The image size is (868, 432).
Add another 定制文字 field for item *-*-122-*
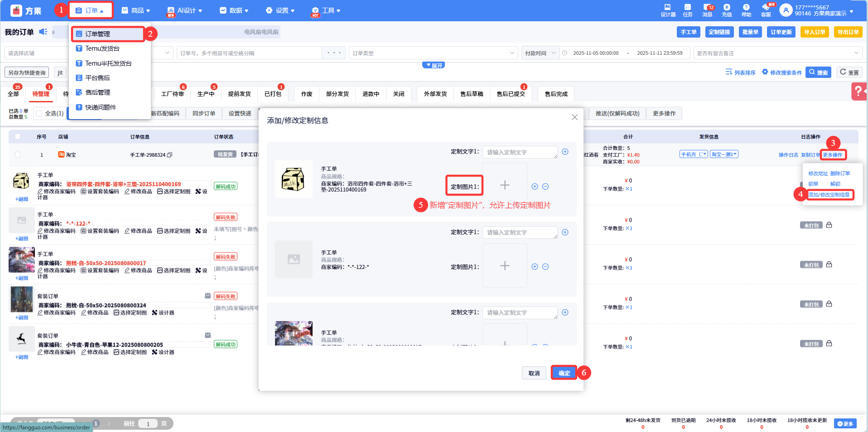565,232
